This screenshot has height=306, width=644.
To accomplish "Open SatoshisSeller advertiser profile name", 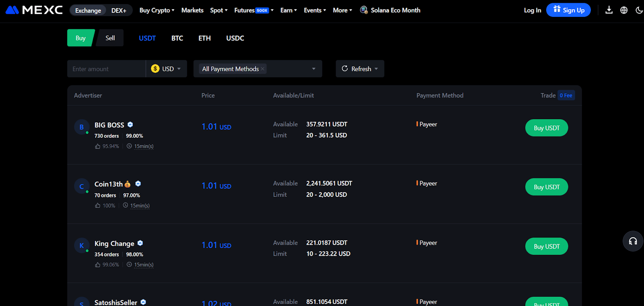I will pos(116,302).
